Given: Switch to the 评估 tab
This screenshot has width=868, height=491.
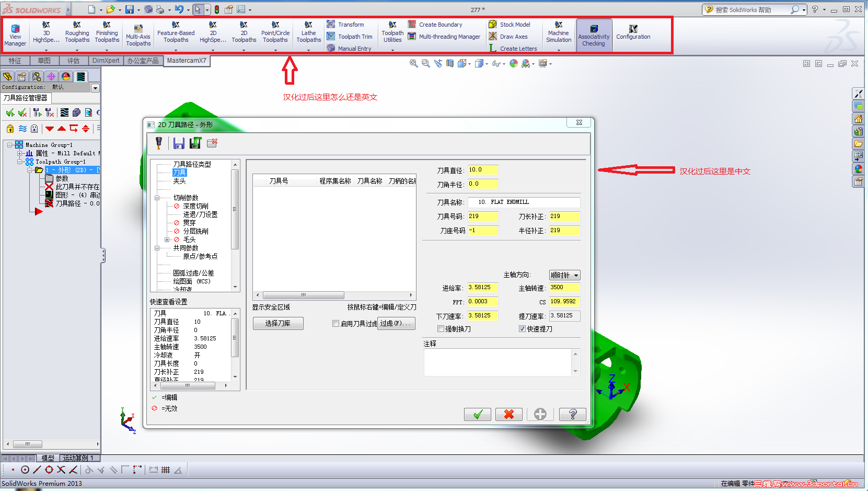Looking at the screenshot, I should pos(74,61).
